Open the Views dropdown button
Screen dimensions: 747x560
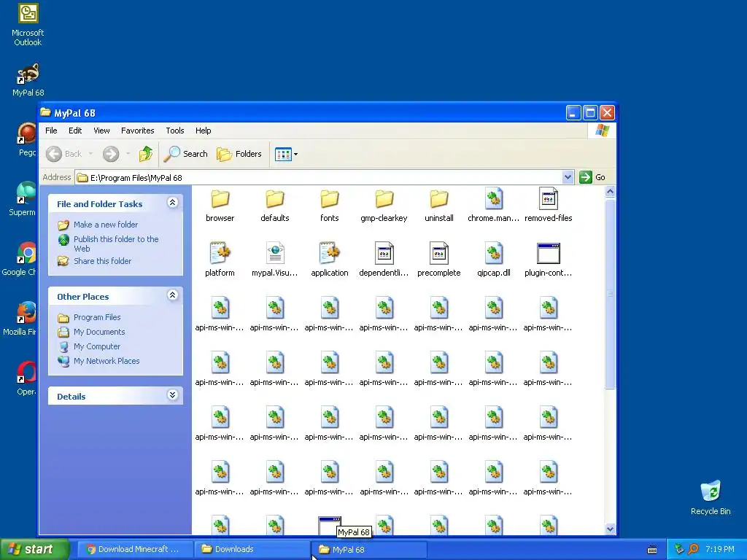[286, 154]
